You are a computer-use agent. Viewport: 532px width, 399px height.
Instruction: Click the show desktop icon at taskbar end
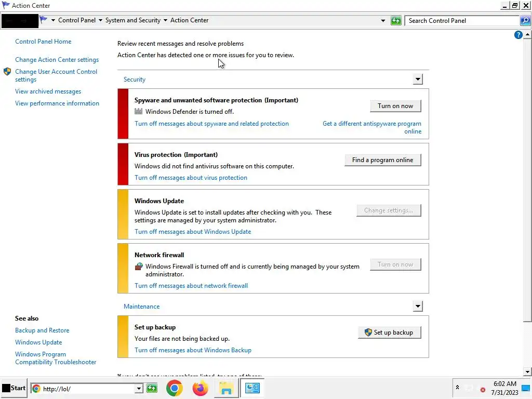pyautogui.click(x=526, y=388)
